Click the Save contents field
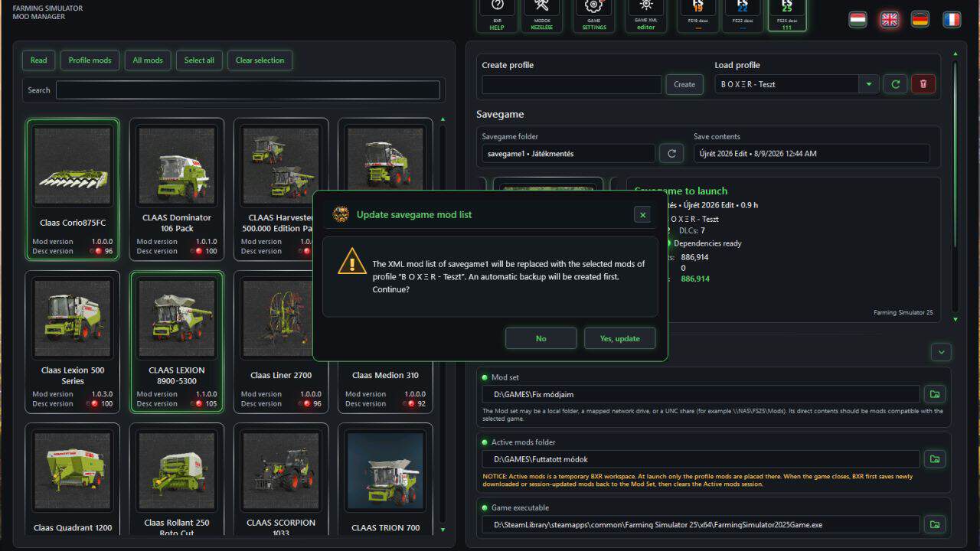Viewport: 980px width, 551px height. coord(812,154)
